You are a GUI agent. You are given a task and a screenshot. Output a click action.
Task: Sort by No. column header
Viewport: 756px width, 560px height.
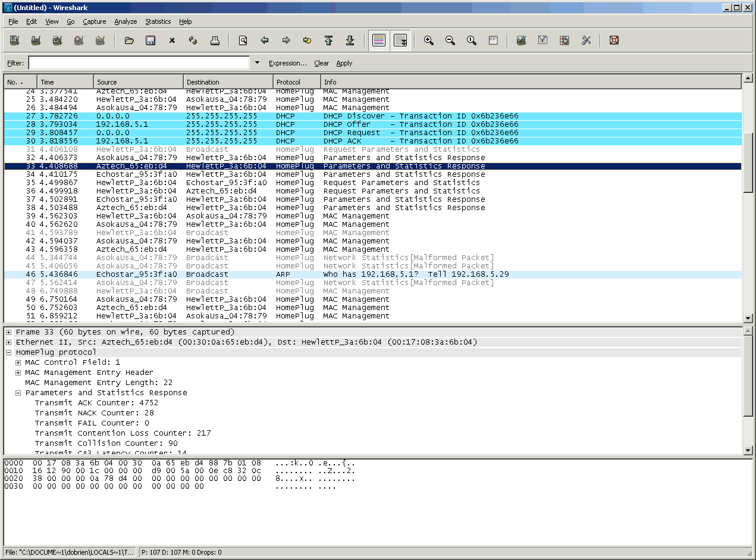20,82
